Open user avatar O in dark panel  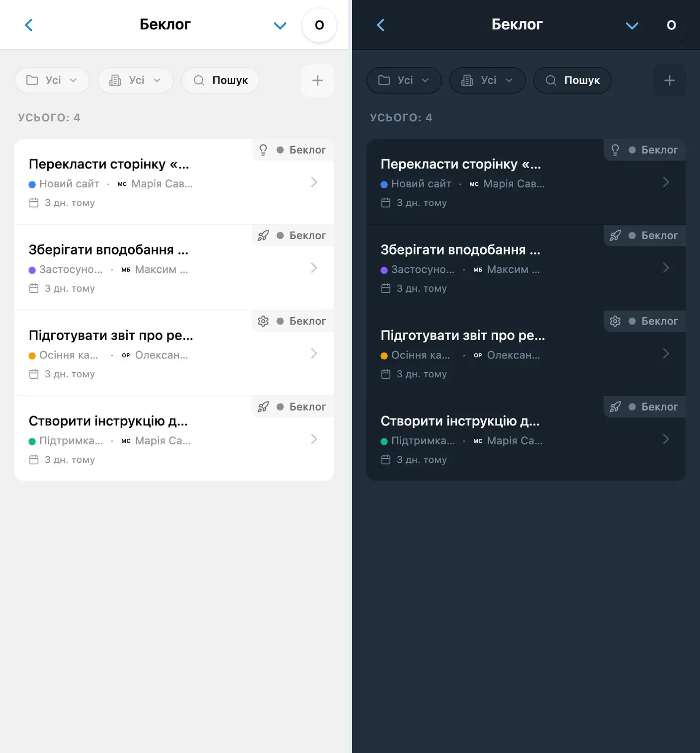tap(671, 25)
